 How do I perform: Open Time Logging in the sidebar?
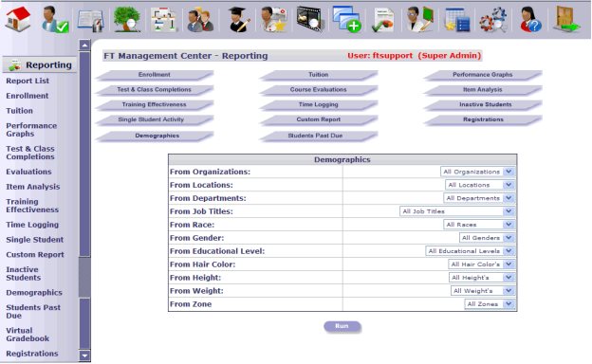(32, 225)
